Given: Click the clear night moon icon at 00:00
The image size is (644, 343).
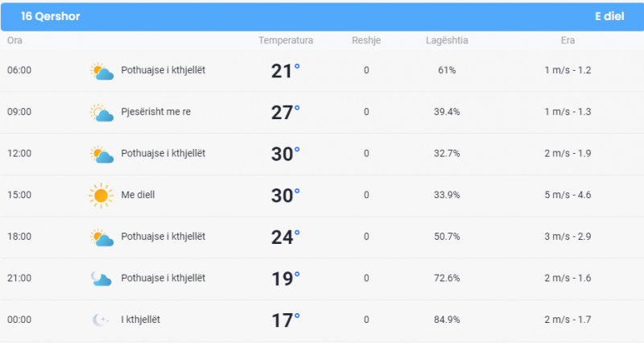Looking at the screenshot, I should pyautogui.click(x=100, y=320).
